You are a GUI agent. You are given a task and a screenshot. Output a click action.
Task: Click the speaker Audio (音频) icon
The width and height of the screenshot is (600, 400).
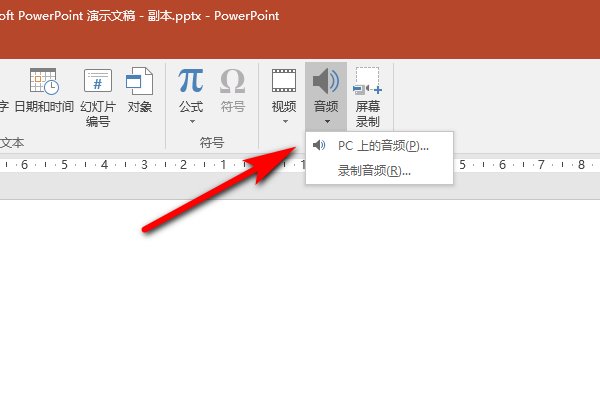[x=326, y=81]
